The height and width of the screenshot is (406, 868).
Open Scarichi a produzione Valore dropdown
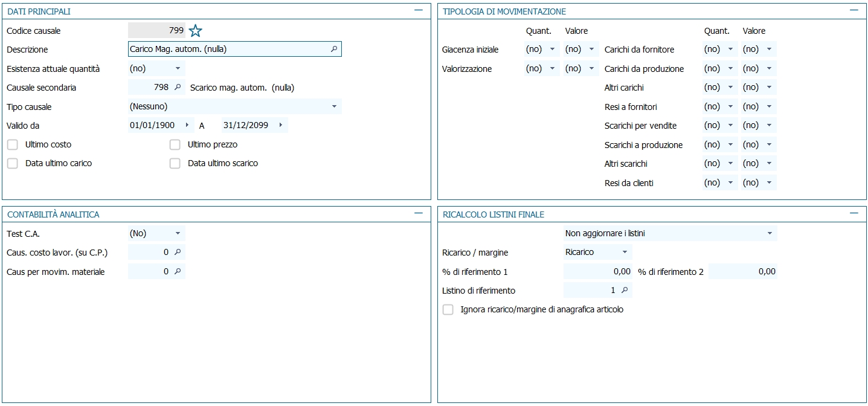(769, 145)
